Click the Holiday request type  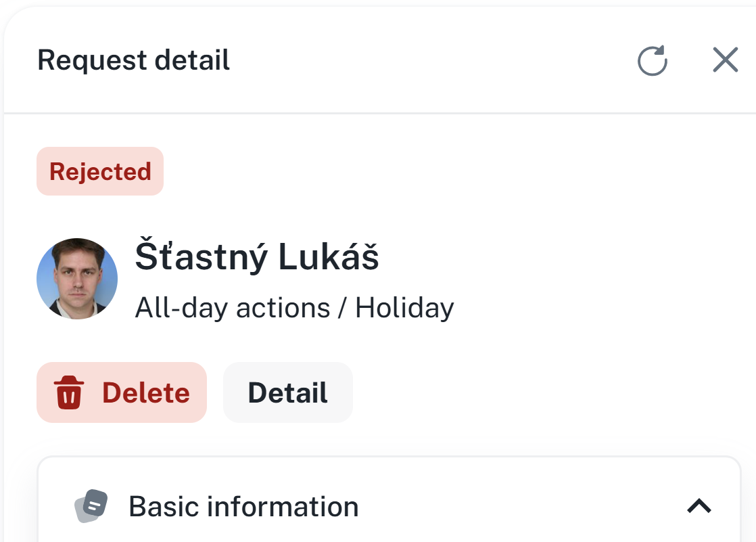404,309
